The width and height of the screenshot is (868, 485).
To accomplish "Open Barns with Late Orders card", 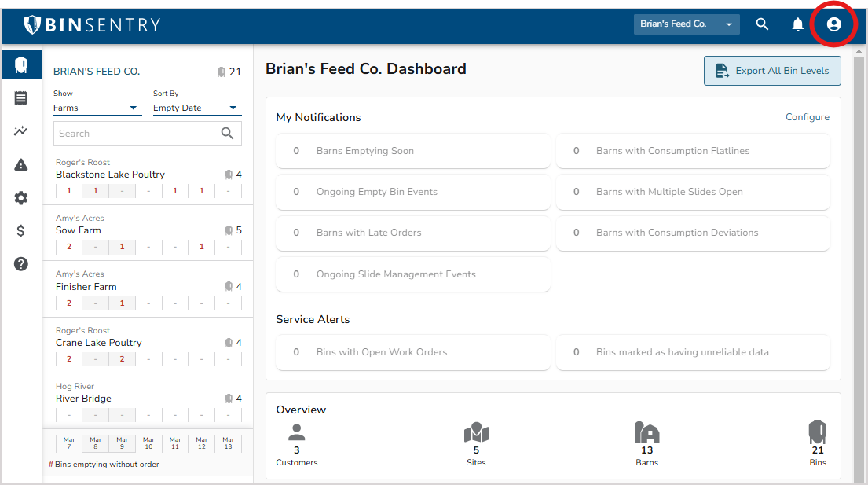I will coord(413,233).
